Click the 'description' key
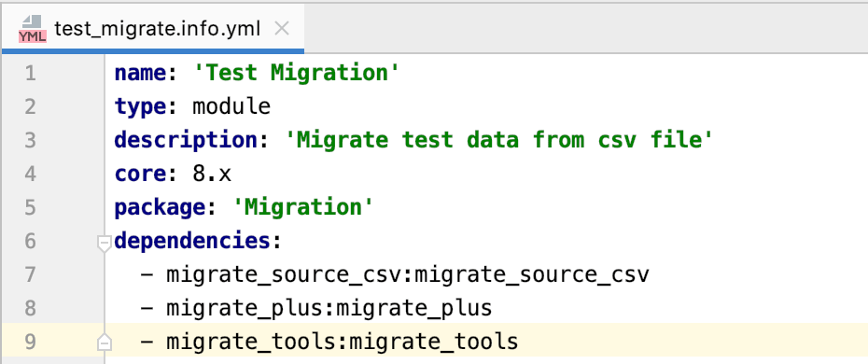The width and height of the screenshot is (868, 364). [186, 140]
